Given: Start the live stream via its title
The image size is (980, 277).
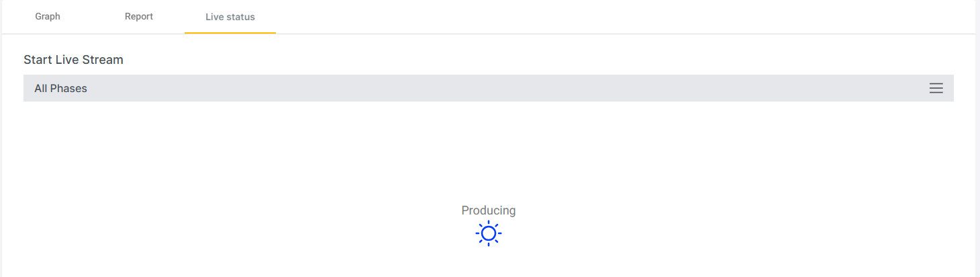Looking at the screenshot, I should coord(73,60).
